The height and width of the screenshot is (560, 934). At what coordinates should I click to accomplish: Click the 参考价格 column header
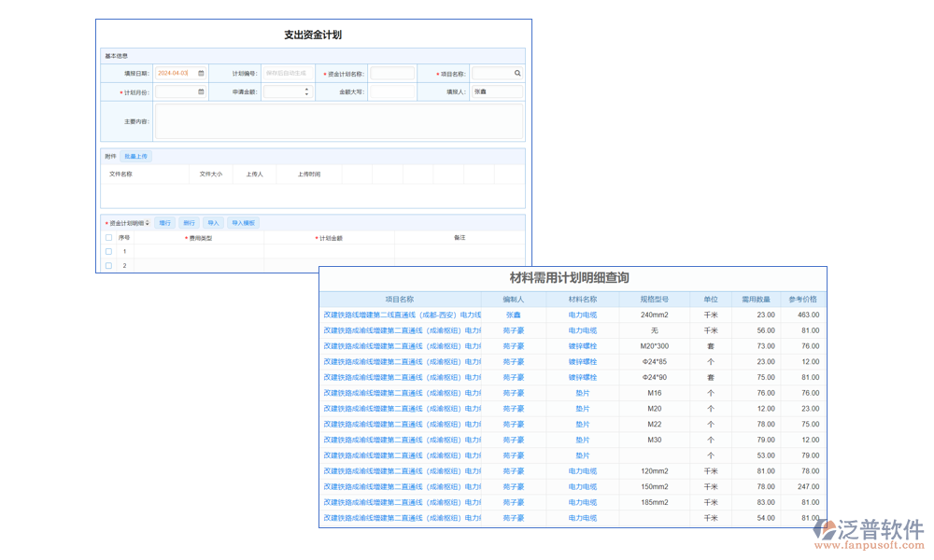pos(801,300)
